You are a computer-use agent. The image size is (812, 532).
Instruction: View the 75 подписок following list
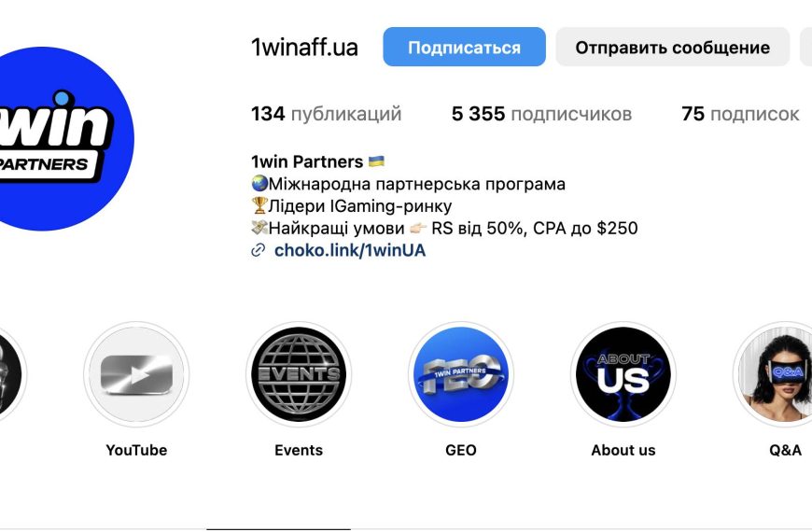click(740, 114)
